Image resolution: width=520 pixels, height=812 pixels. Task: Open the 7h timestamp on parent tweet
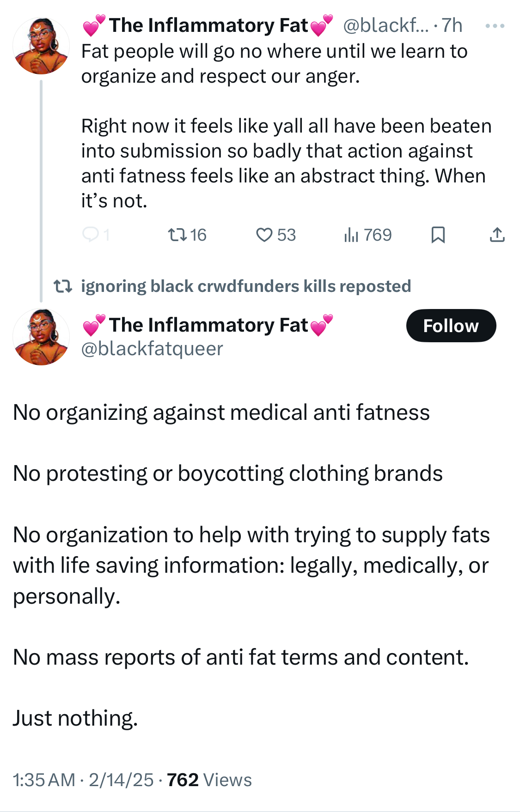point(452,25)
